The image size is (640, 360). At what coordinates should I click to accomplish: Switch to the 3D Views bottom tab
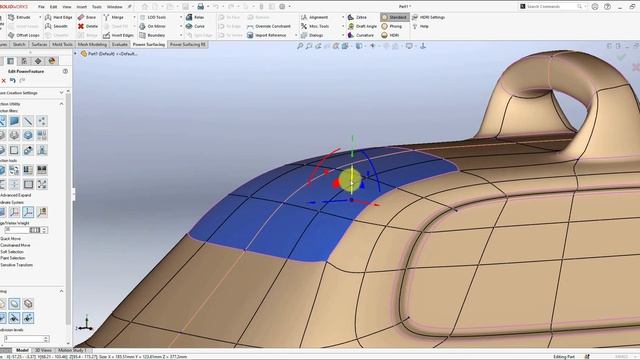click(43, 350)
